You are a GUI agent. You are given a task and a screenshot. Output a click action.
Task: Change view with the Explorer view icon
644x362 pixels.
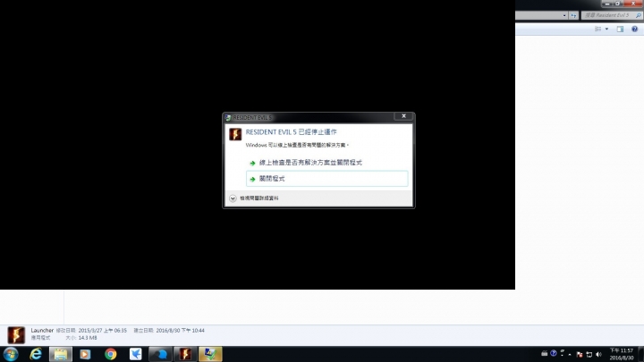598,29
